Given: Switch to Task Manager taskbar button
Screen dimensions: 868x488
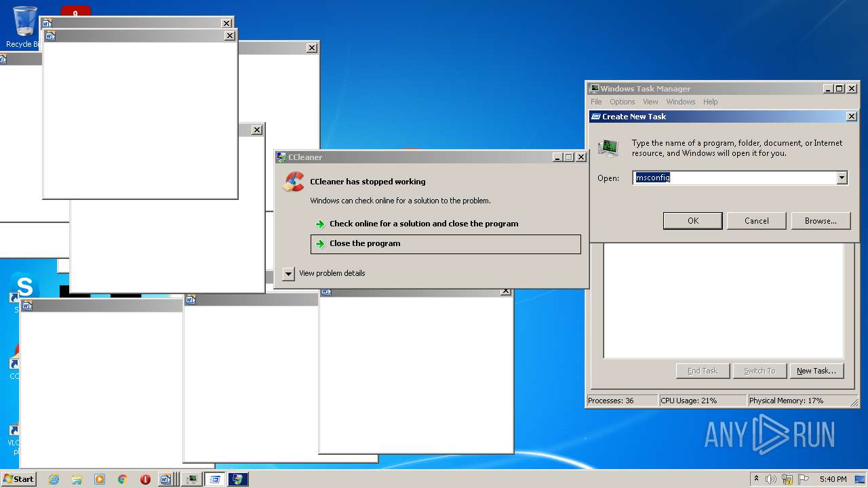Looking at the screenshot, I should [x=192, y=479].
